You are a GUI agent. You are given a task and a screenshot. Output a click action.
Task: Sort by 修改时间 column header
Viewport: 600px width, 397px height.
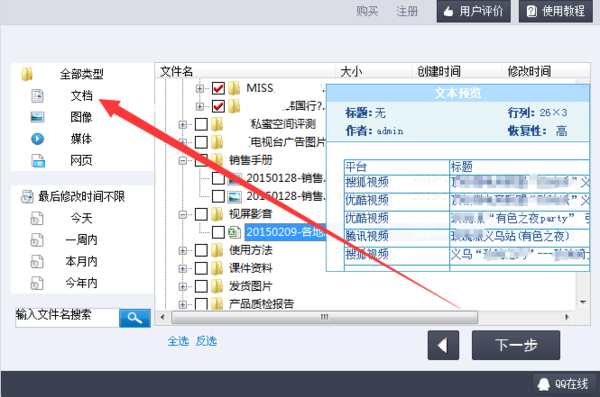546,71
